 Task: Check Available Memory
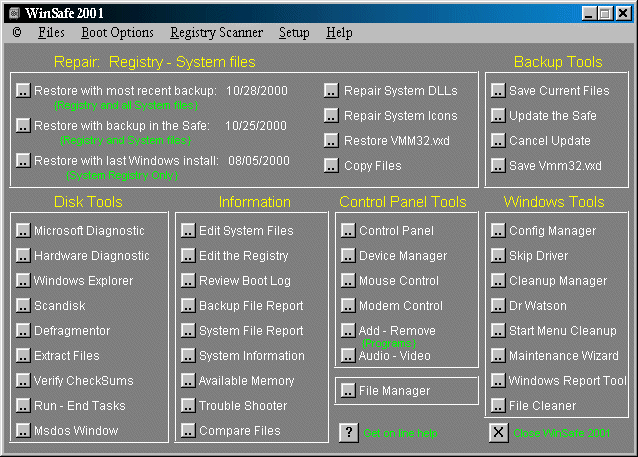[x=188, y=380]
